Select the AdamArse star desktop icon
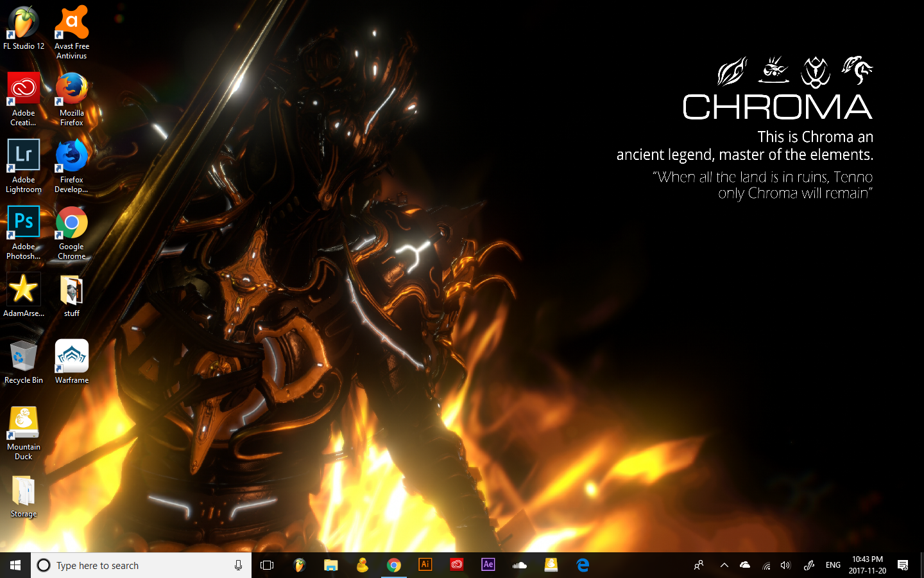The image size is (924, 578). [x=24, y=295]
